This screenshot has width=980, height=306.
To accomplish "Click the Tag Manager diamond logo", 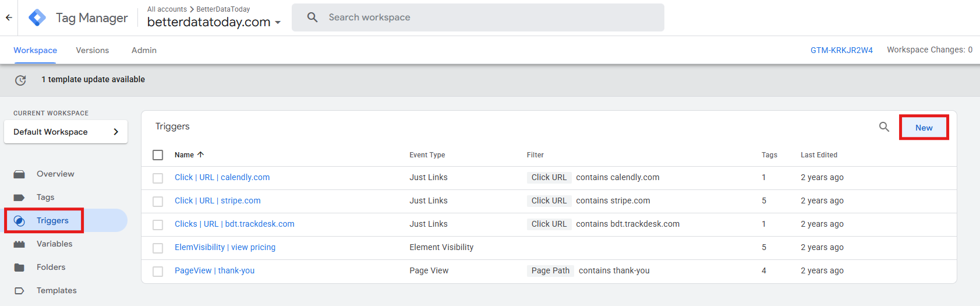I will (x=37, y=17).
